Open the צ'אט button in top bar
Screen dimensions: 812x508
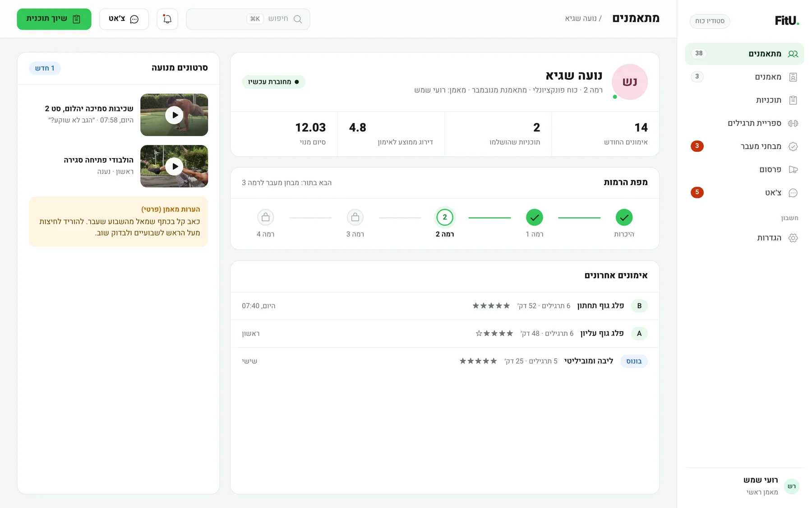(x=124, y=19)
